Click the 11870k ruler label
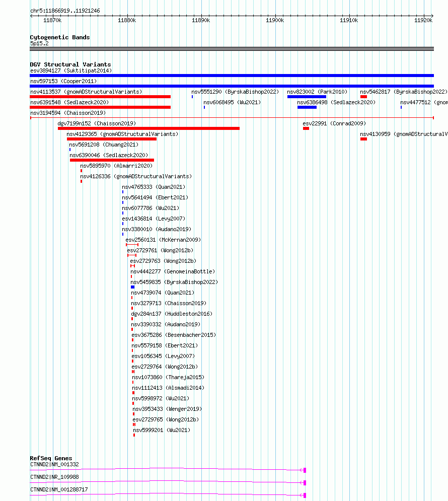Viewport: 448px width, 501px height. point(52,20)
